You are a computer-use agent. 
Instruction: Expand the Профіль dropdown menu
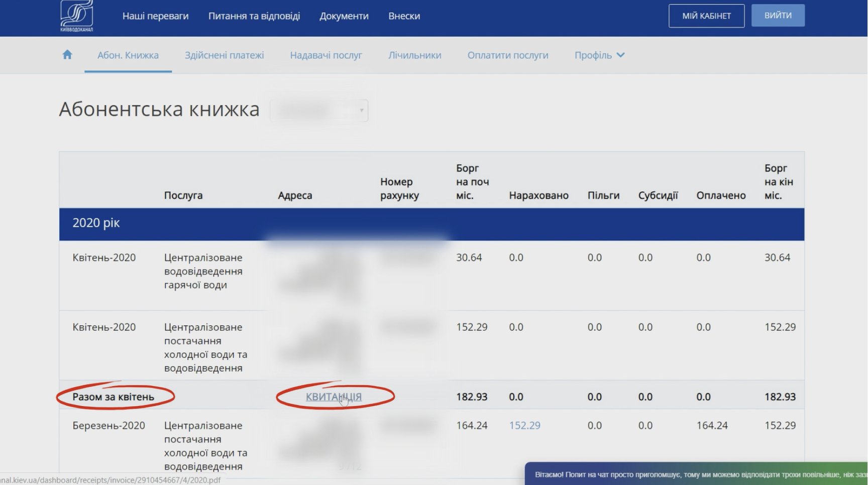(x=599, y=55)
